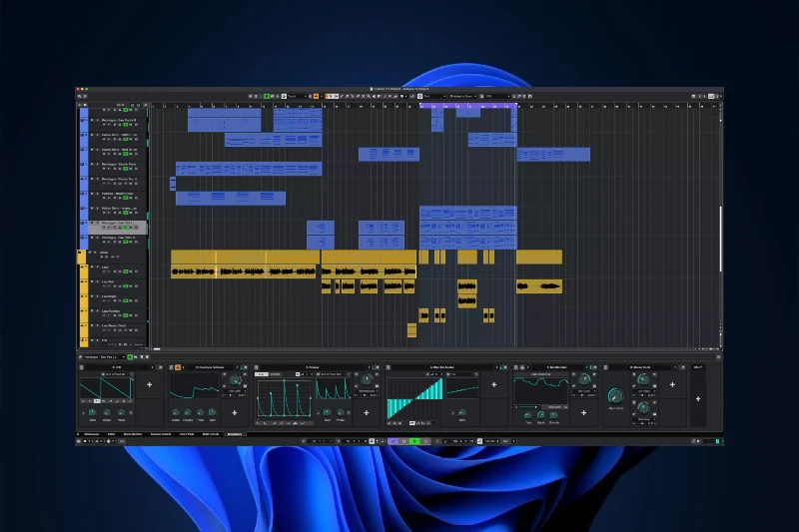Open the Editor tab in lower zone

(111, 434)
